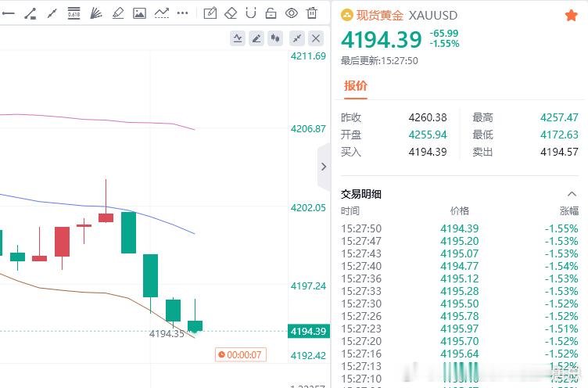The height and width of the screenshot is (388, 588).
Task: Select the horizontal line drawing tool
Action: [8, 13]
